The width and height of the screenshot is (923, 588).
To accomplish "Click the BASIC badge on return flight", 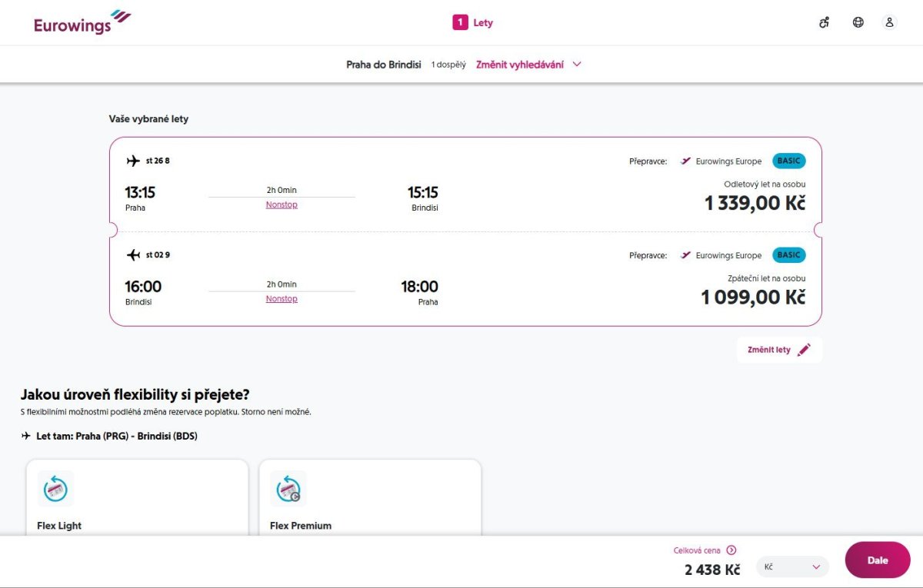I will coord(789,254).
